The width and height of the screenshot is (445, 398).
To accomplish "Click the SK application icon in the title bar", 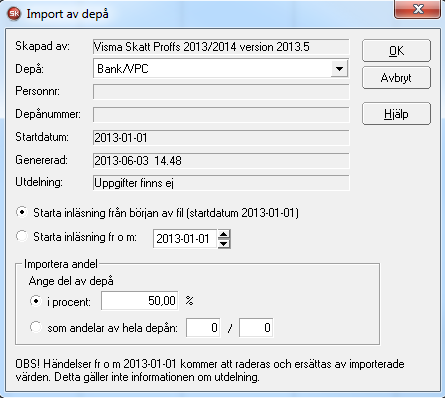I will click(x=14, y=14).
